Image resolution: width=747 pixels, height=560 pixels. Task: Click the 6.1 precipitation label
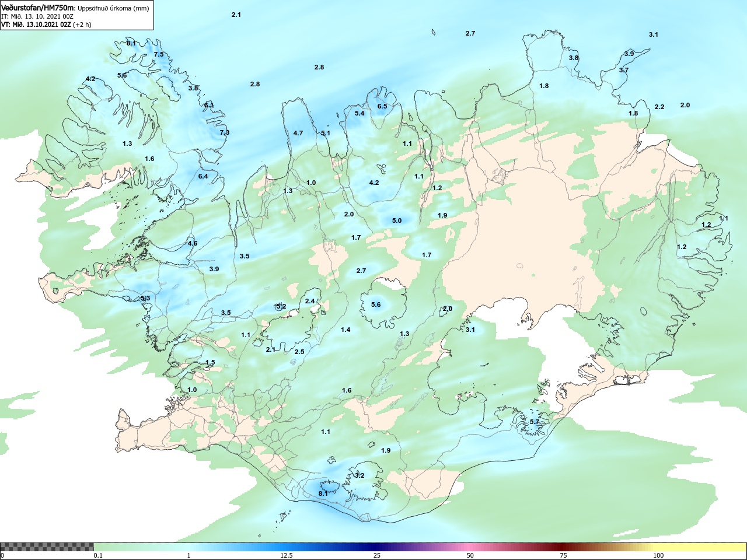click(209, 105)
